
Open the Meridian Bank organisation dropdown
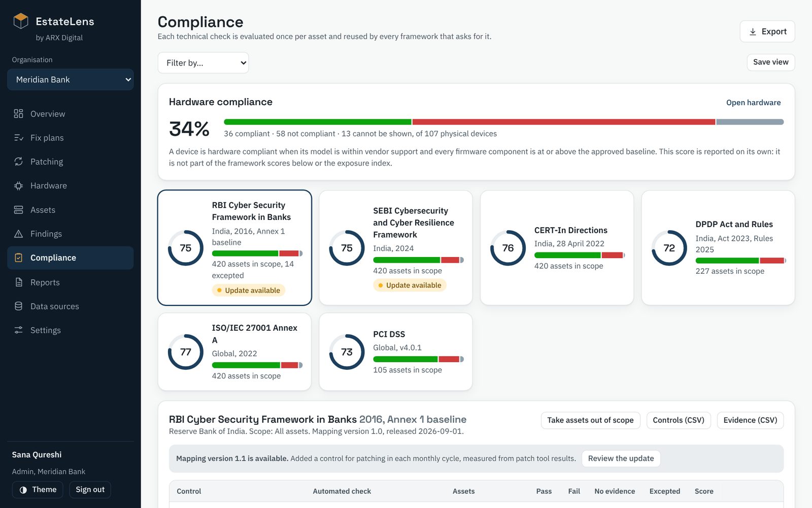[x=71, y=79]
